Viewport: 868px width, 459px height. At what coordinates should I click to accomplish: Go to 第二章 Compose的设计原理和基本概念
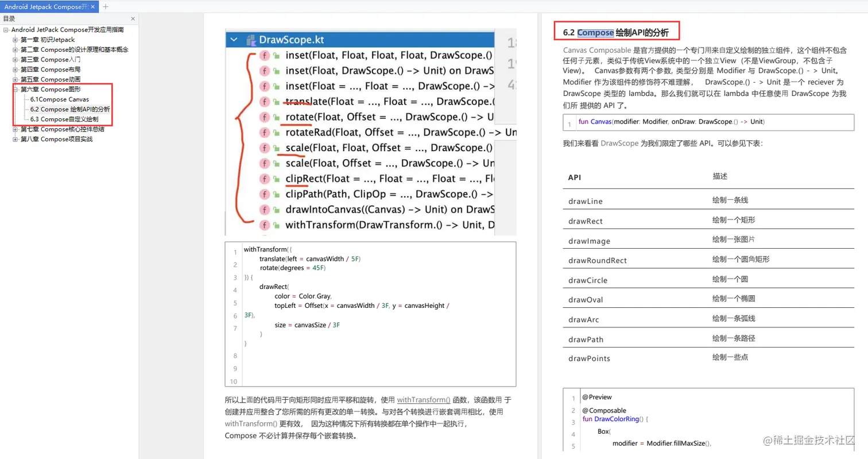[75, 49]
